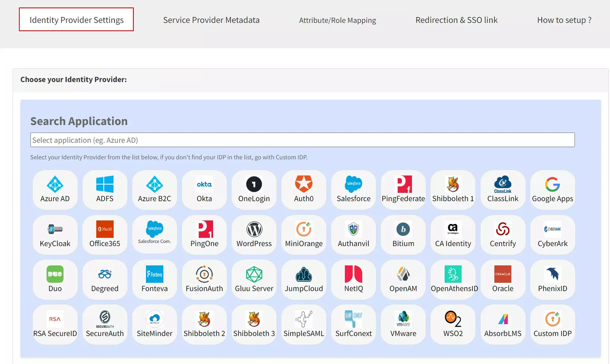Image resolution: width=610 pixels, height=364 pixels.
Task: Select the RSA SecureID provider
Action: (x=55, y=325)
